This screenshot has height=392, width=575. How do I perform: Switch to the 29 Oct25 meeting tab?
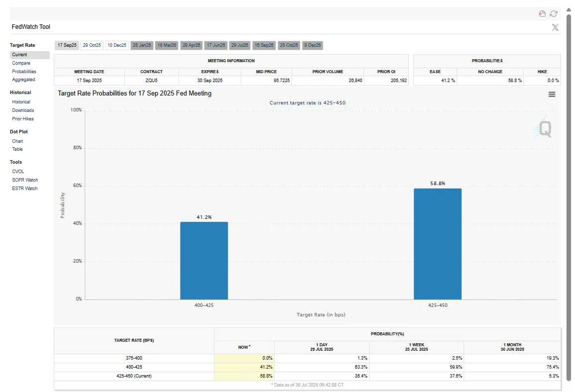[x=92, y=45]
